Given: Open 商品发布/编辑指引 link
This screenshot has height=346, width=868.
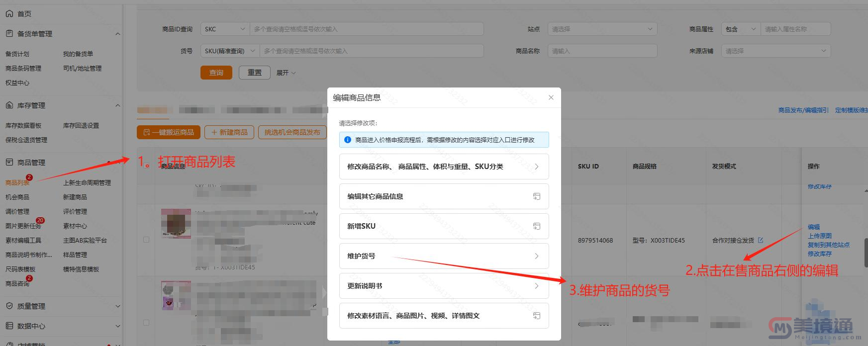Looking at the screenshot, I should [x=803, y=110].
